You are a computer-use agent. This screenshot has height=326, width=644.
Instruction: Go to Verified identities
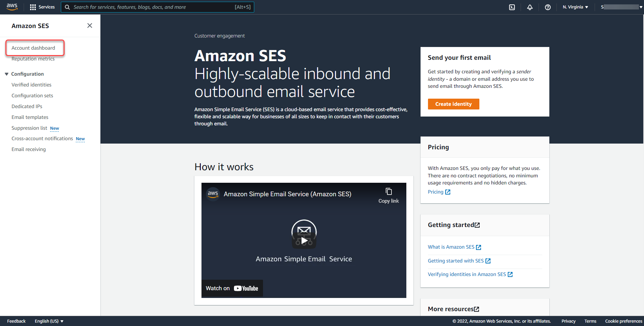pos(31,85)
